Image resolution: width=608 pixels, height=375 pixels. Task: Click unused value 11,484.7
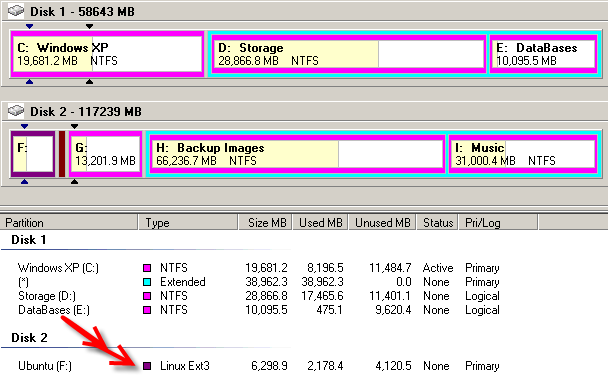pyautogui.click(x=390, y=268)
